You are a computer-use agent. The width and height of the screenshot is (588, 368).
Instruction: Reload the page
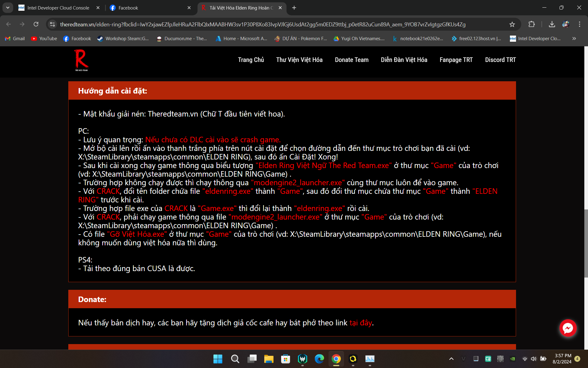pyautogui.click(x=36, y=24)
